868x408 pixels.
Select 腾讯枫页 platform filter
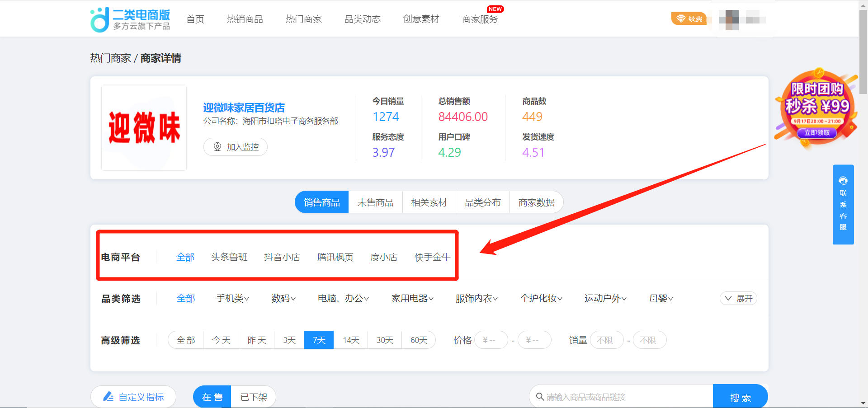[x=335, y=257]
